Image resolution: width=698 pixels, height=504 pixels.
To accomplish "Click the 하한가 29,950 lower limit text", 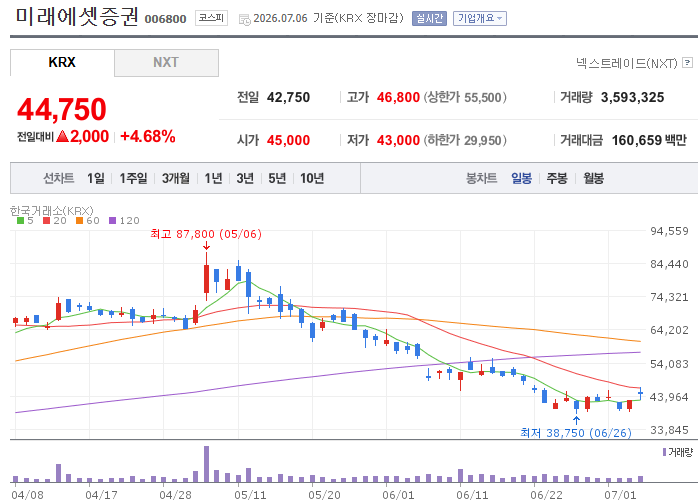I will [465, 140].
